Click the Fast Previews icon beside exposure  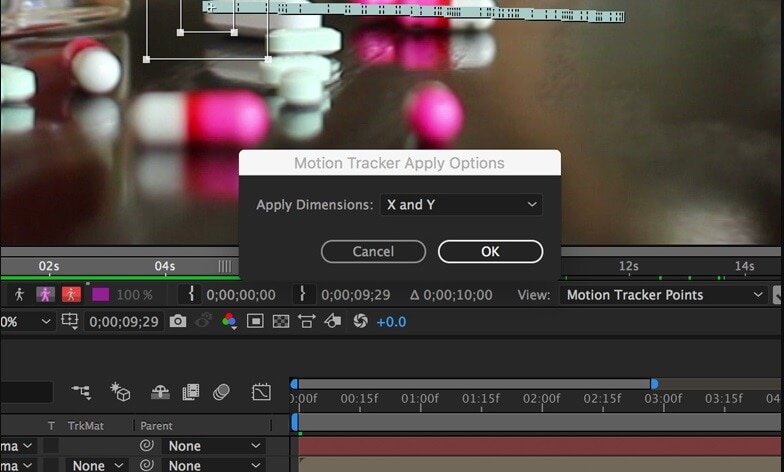(332, 321)
